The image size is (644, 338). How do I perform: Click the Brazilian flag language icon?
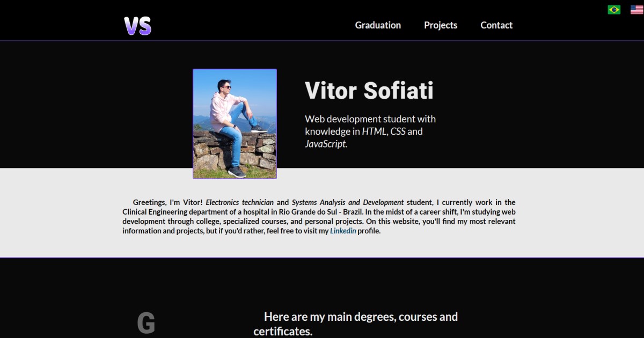click(614, 9)
